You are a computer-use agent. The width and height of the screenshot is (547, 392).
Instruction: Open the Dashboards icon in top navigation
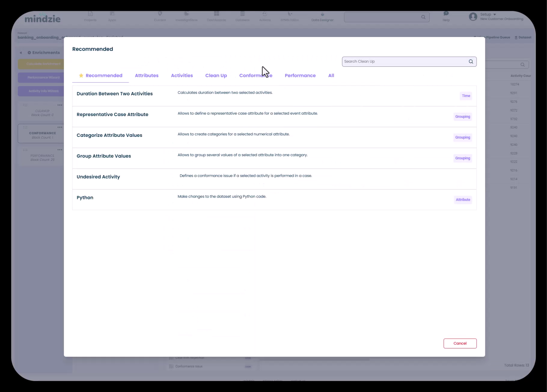pyautogui.click(x=216, y=14)
